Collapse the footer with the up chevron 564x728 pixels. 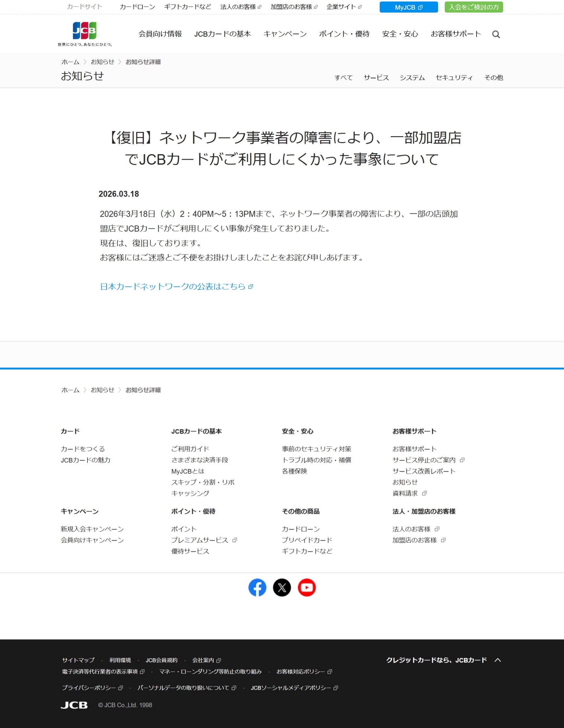(498, 660)
